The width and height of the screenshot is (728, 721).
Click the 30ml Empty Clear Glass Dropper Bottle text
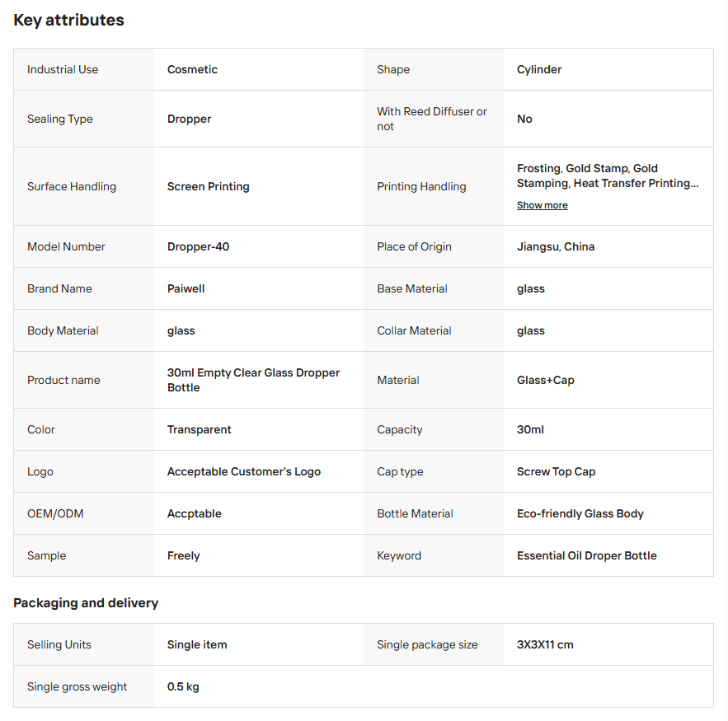coord(253,380)
